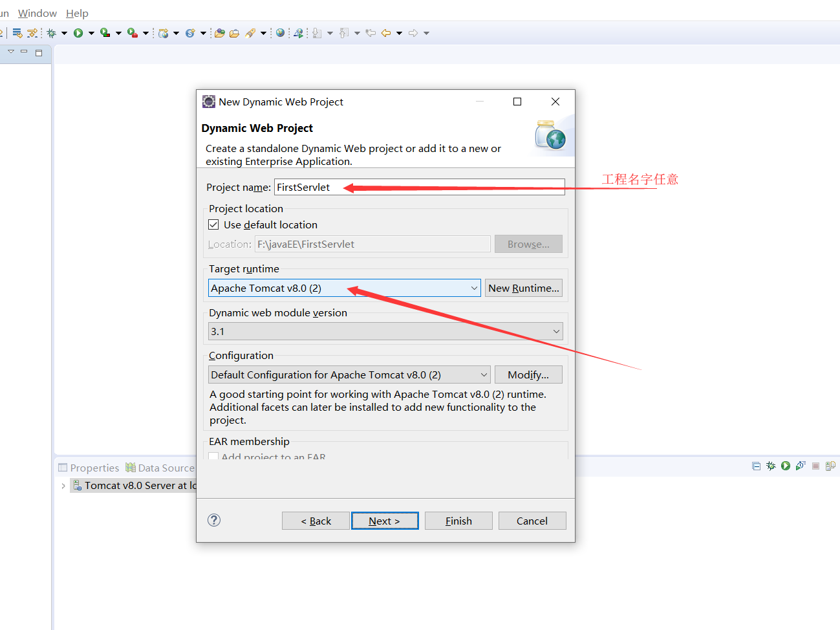840x630 pixels.
Task: Click the Last Edit Location icon
Action: point(371,33)
